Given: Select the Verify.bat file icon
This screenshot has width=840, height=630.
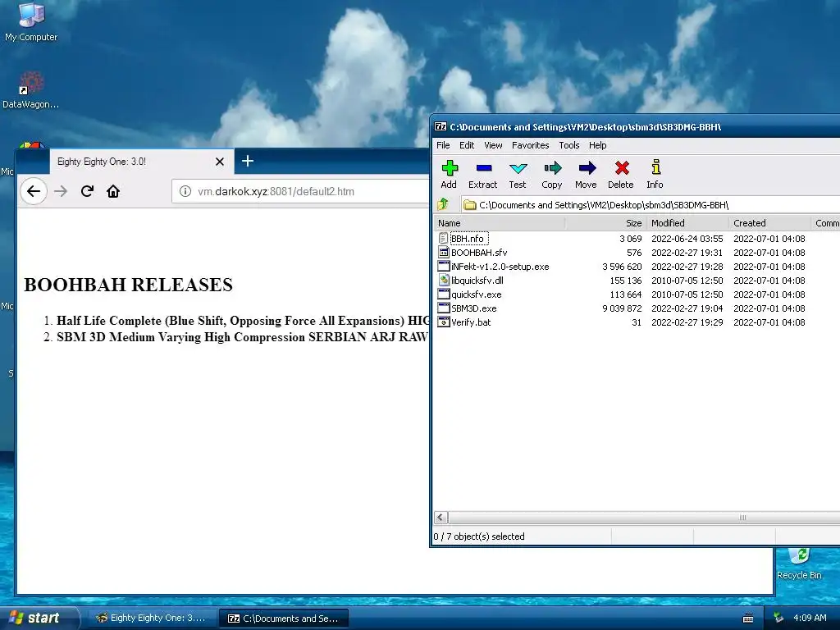Looking at the screenshot, I should [443, 322].
